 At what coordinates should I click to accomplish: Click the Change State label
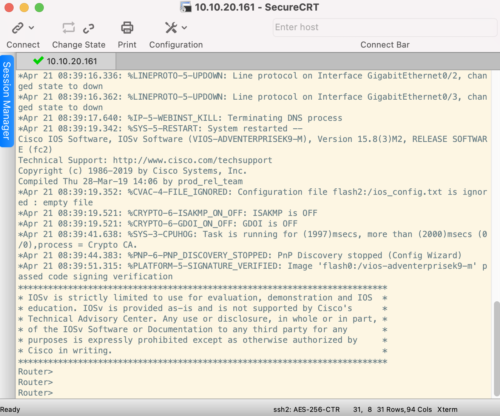tap(79, 45)
